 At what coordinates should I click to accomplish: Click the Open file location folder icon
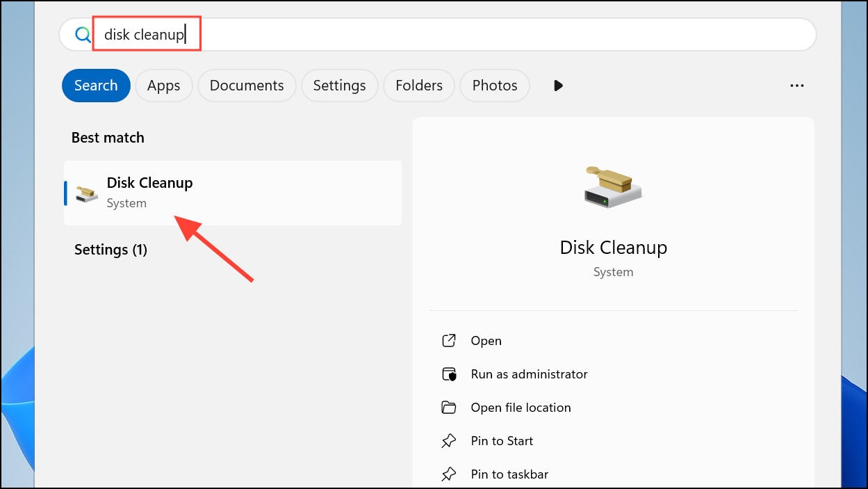click(449, 408)
